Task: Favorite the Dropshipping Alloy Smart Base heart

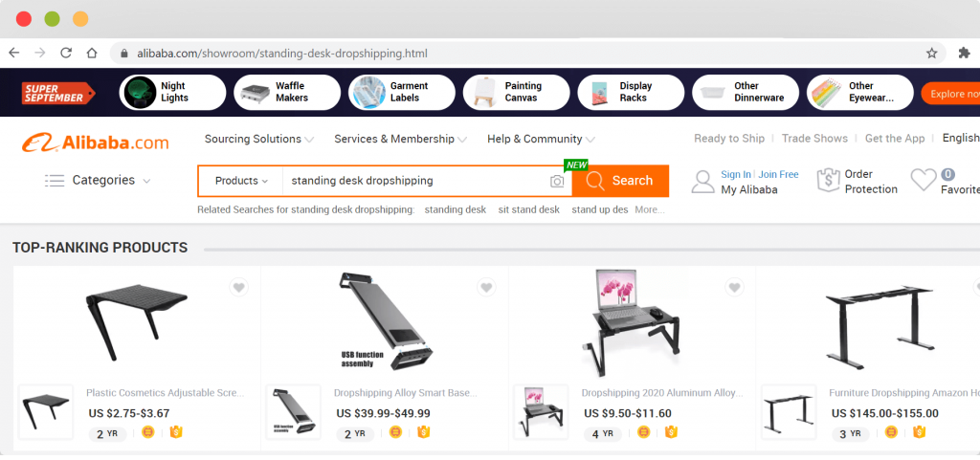Action: click(486, 287)
